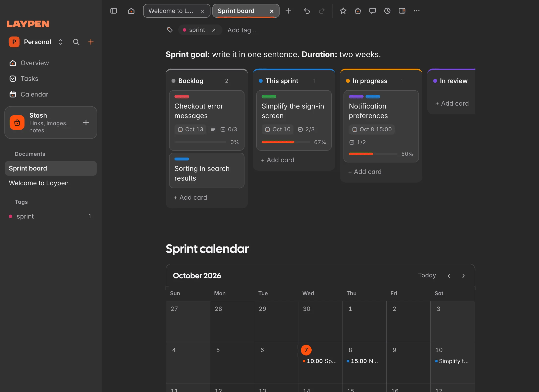Click the 0/3 checklist on Checkout card
Viewport: 539px width, 392px height.
tap(229, 129)
